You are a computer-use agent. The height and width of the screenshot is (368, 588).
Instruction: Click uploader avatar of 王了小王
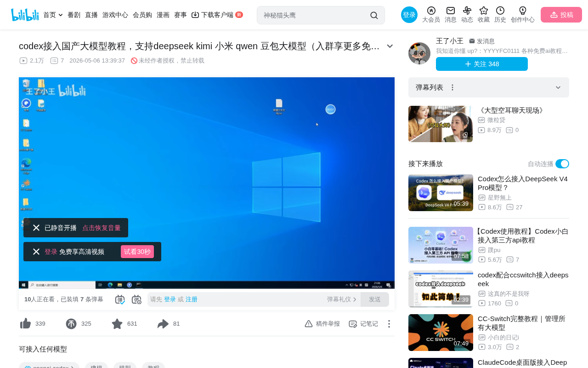click(x=419, y=53)
